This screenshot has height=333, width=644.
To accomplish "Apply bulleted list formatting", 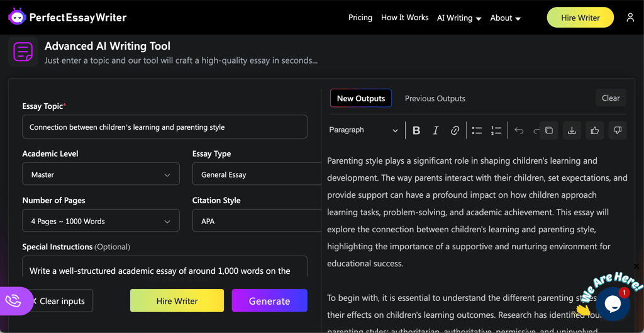I will pos(477,131).
